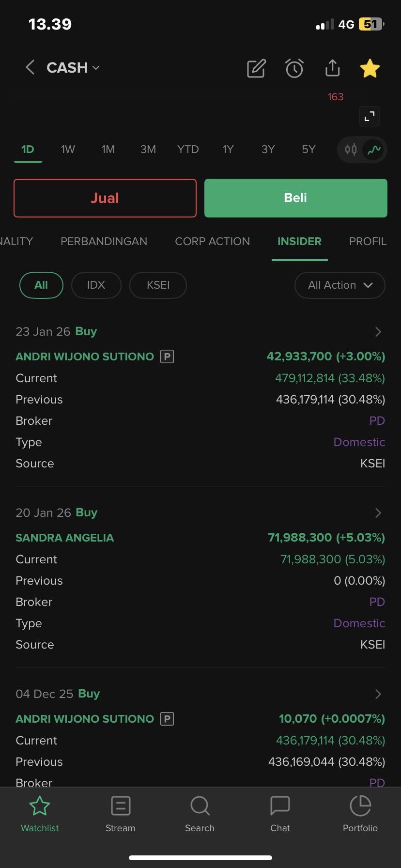This screenshot has height=868, width=401.
Task: Switch to candlestick chart type
Action: 351,150
